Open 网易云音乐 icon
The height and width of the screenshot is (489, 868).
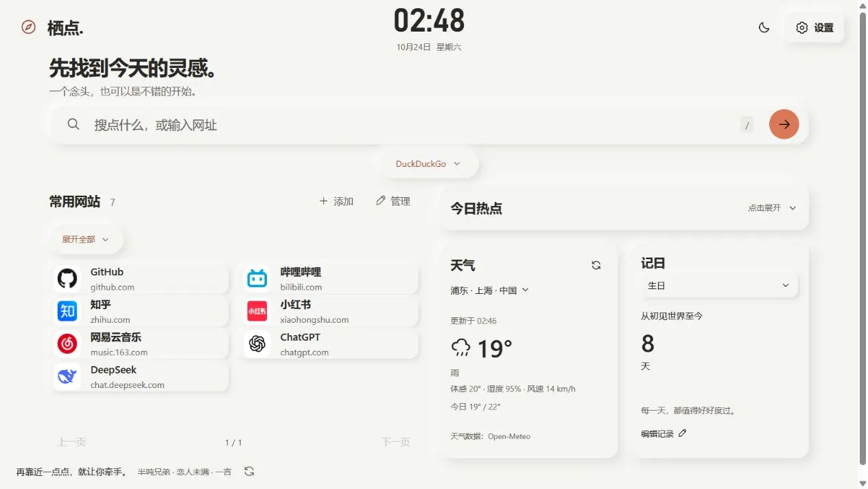67,343
